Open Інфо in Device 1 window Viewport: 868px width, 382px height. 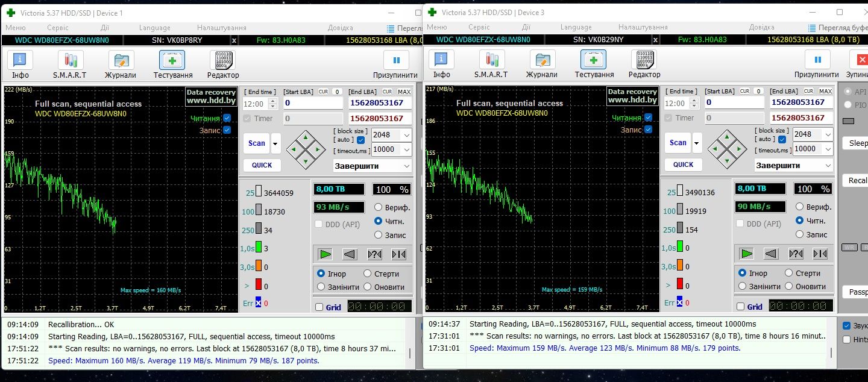click(x=20, y=64)
